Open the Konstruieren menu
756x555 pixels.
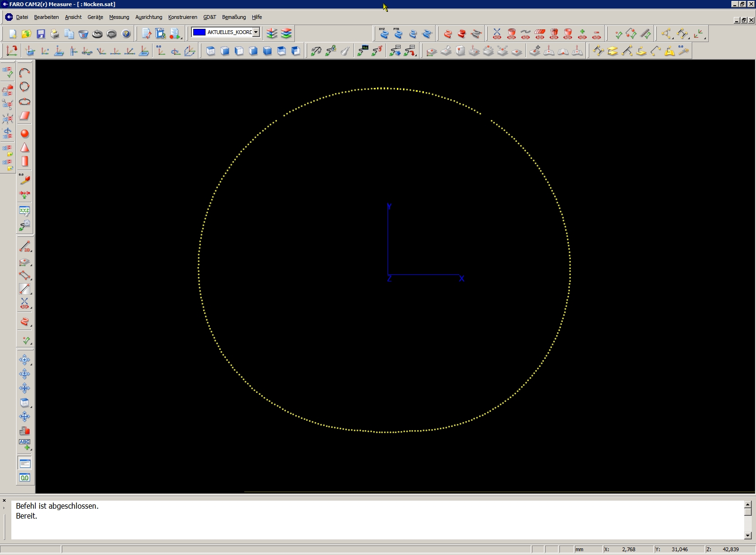pos(182,17)
